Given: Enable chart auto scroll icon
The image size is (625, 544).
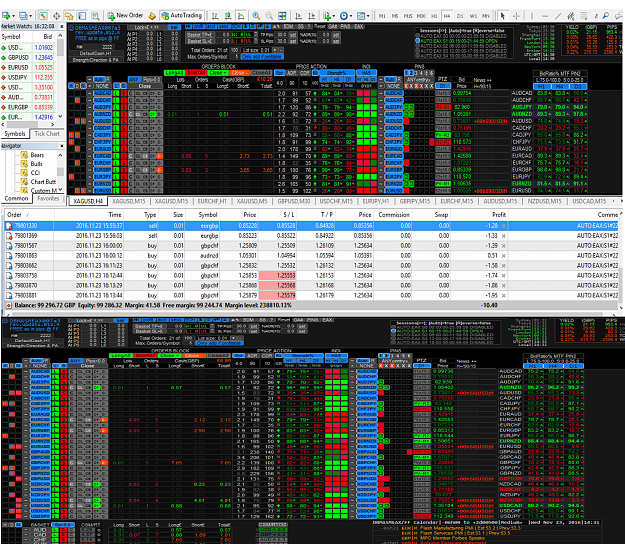Looking at the screenshot, I should pos(298,16).
